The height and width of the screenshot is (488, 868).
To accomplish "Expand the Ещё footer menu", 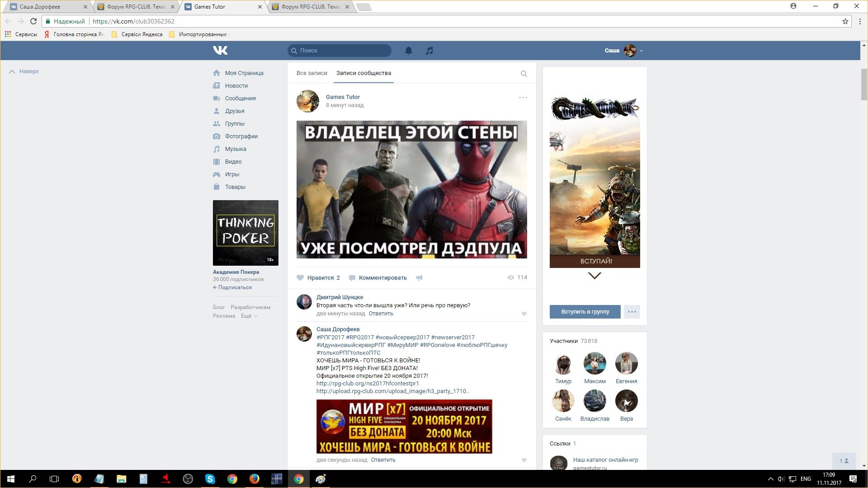I will [x=249, y=316].
